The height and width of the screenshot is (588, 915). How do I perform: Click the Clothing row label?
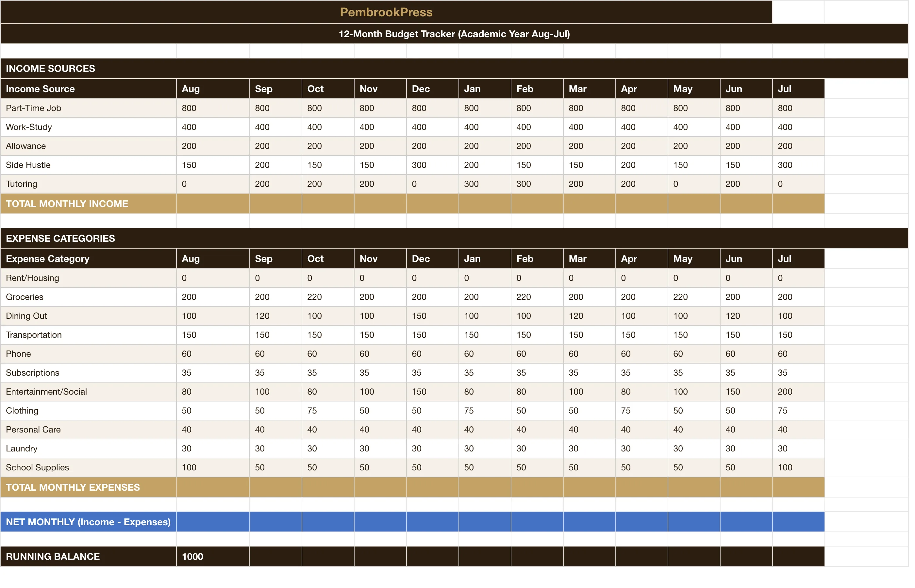coord(88,411)
